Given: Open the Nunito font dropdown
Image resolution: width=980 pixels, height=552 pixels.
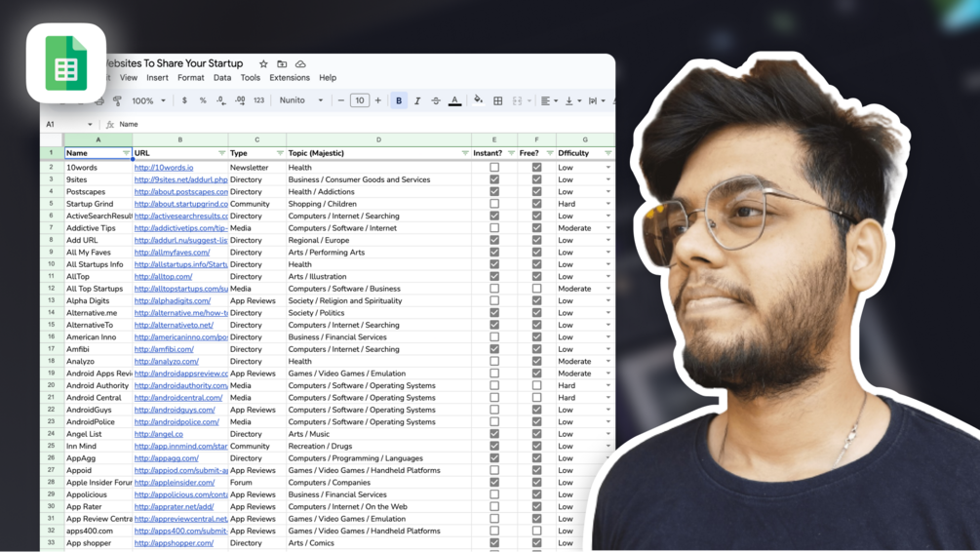Looking at the screenshot, I should (x=301, y=100).
